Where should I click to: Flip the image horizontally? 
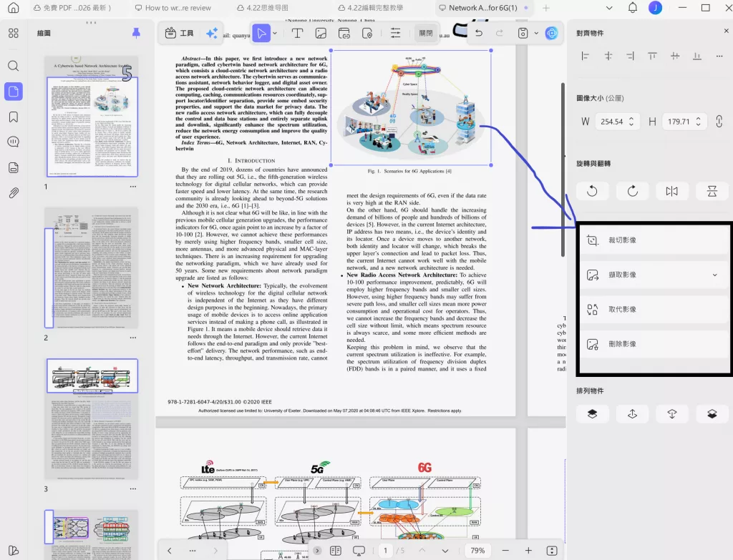(x=671, y=191)
